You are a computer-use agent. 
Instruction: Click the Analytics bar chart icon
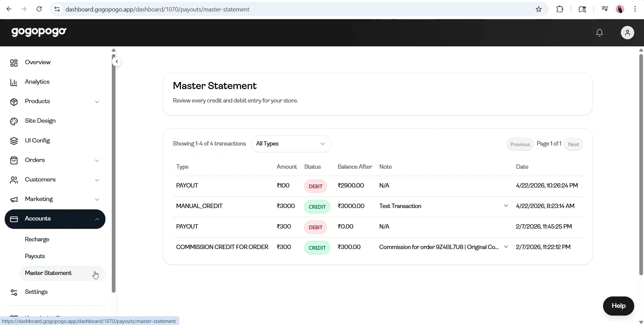[x=14, y=82]
